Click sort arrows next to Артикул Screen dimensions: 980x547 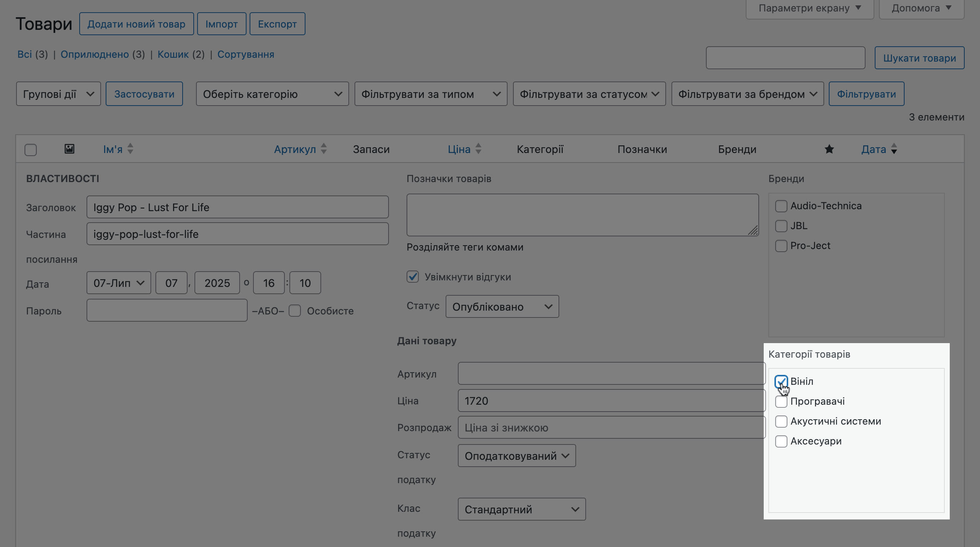coord(324,149)
